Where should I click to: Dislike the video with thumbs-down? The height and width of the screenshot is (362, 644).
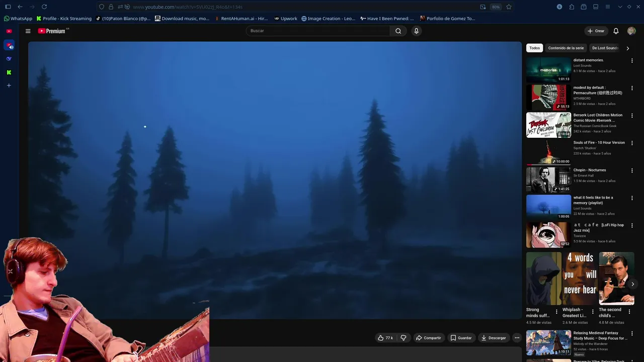[x=403, y=338]
